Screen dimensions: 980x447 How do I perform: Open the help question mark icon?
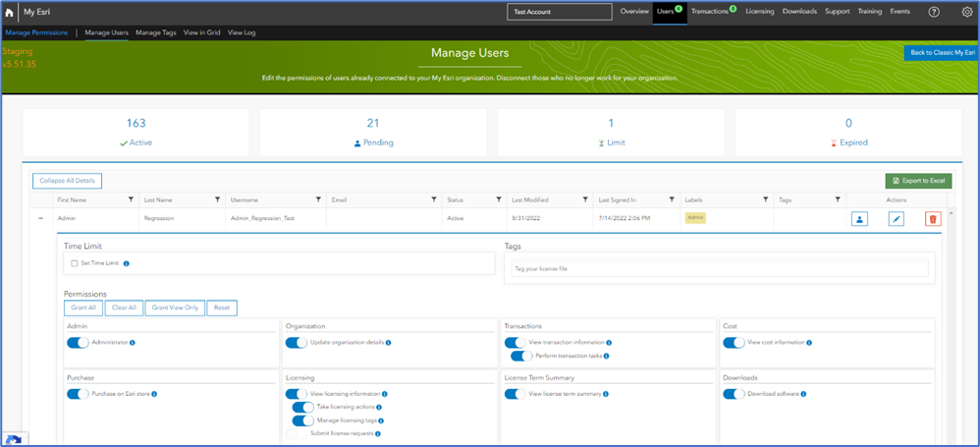(934, 12)
